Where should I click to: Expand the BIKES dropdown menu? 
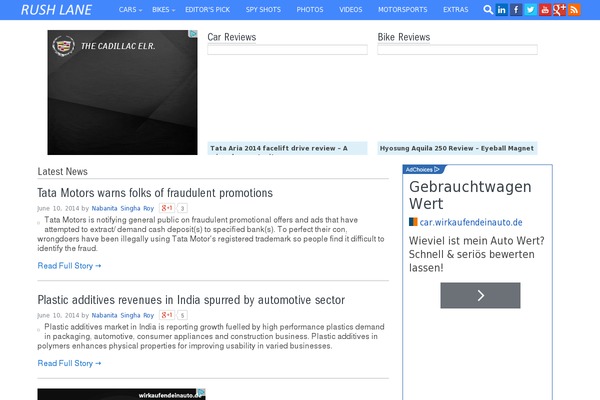[163, 10]
